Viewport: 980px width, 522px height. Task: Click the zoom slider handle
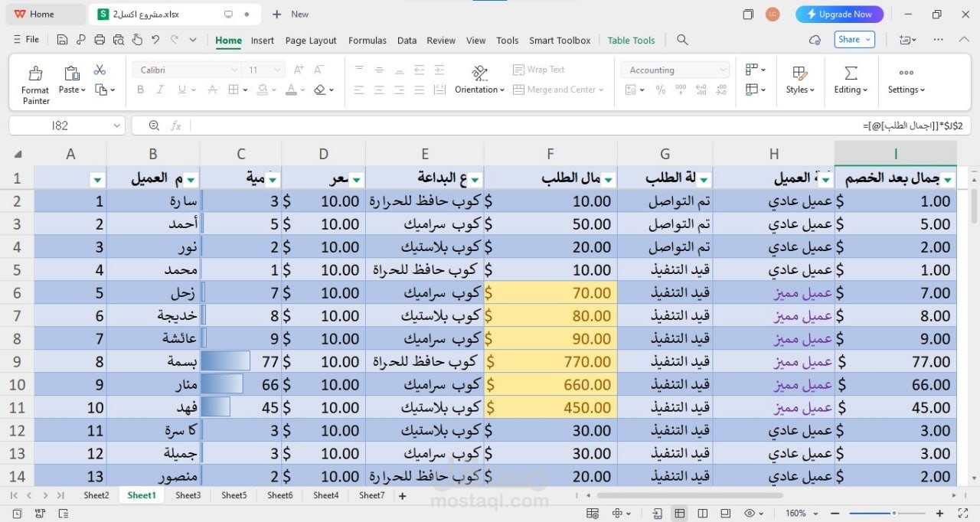tap(893, 513)
